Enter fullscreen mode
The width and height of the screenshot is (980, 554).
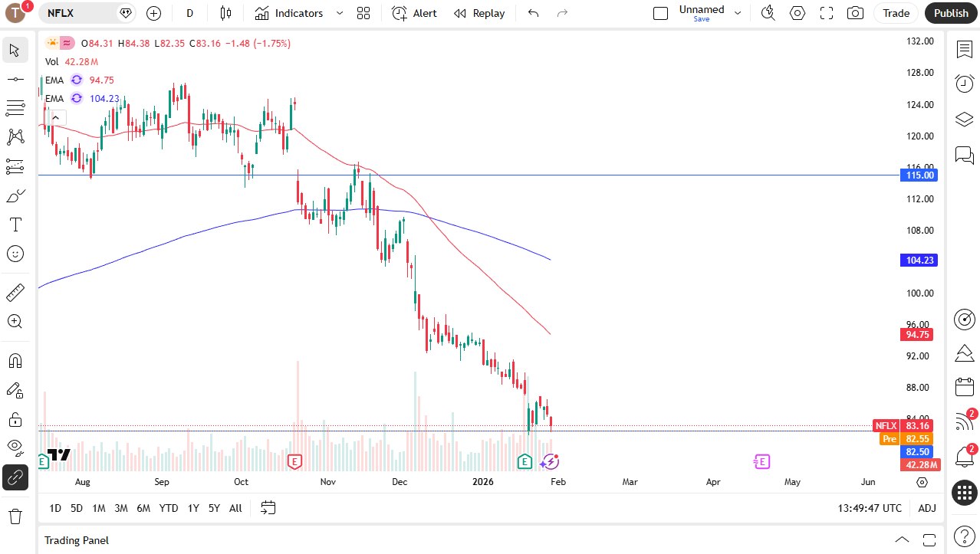(827, 13)
